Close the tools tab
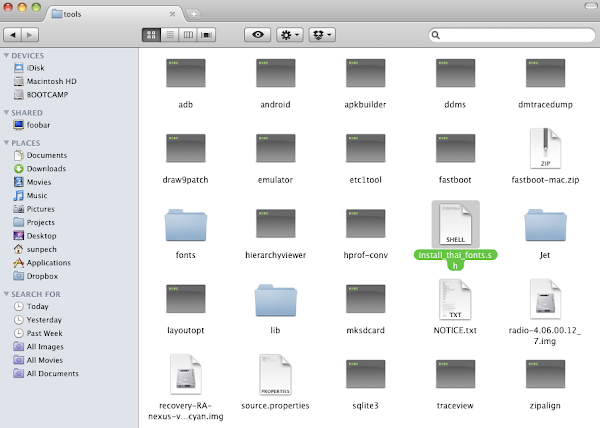Image resolution: width=600 pixels, height=428 pixels. coord(173,14)
